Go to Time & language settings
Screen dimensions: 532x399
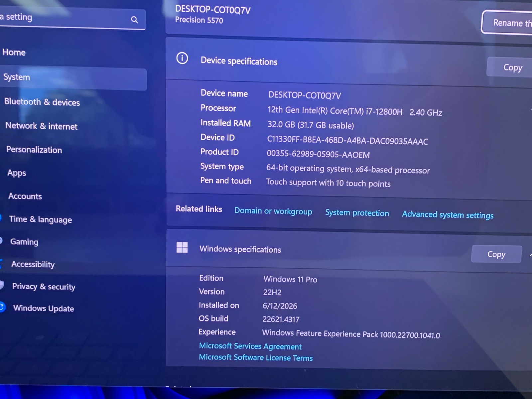pos(41,219)
